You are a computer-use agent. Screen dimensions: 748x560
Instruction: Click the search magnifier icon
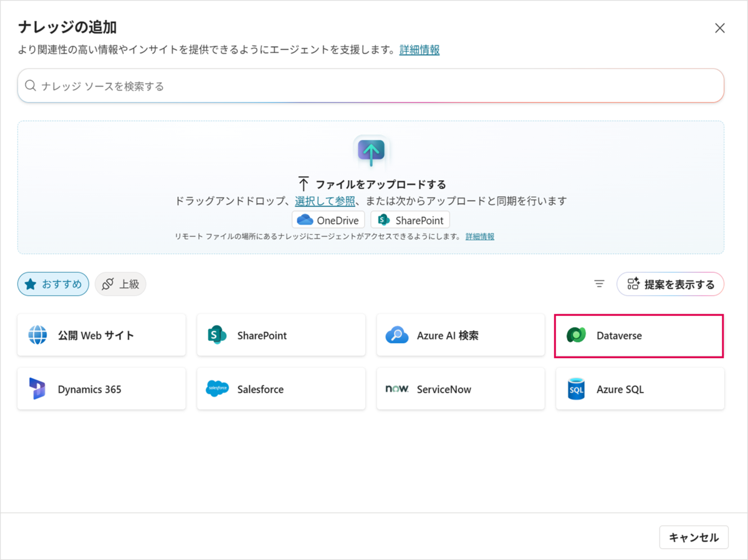point(30,85)
